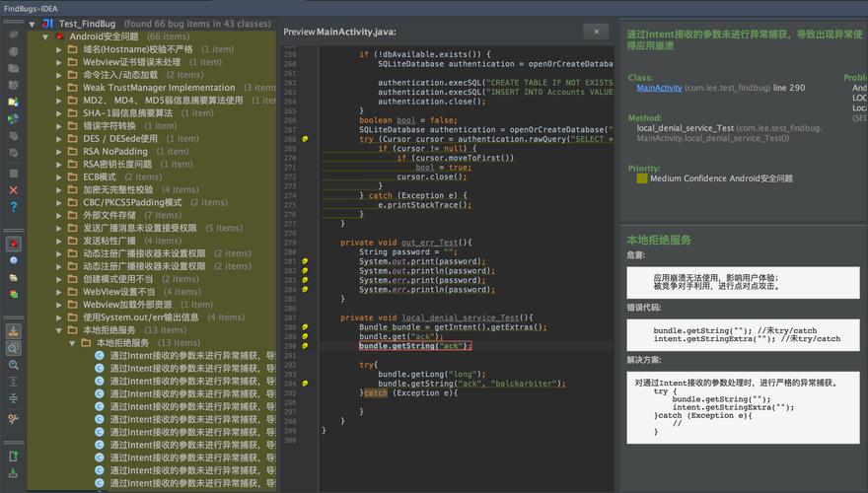The width and height of the screenshot is (868, 493).
Task: Collapse the Android安全问题 tree node
Action: 46,36
